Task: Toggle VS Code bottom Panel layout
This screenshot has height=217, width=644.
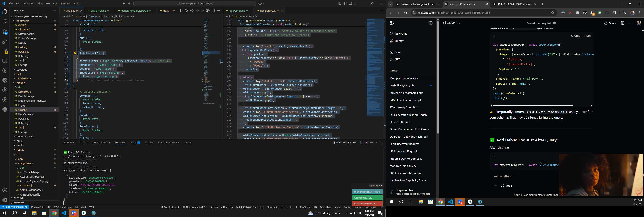Action: coord(350,3)
